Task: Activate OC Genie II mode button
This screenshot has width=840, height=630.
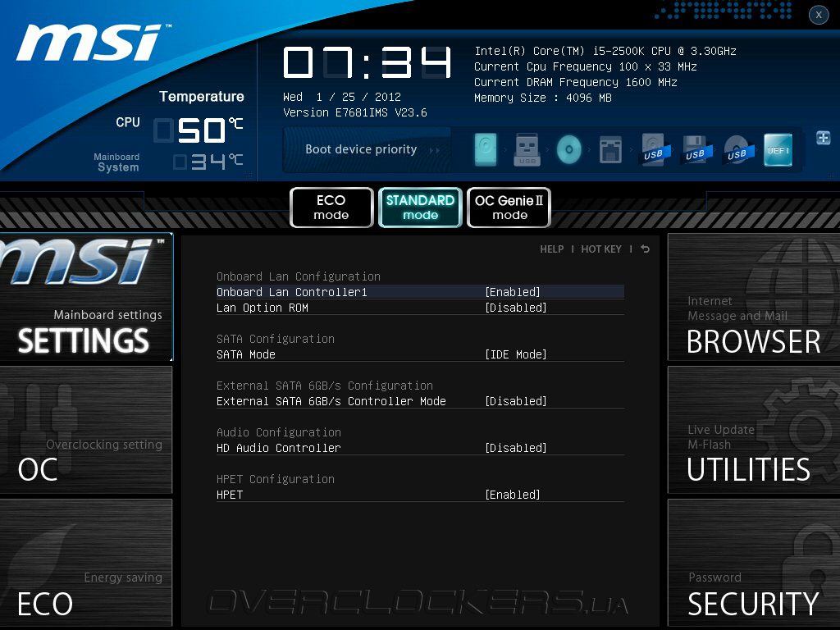Action: 509,208
